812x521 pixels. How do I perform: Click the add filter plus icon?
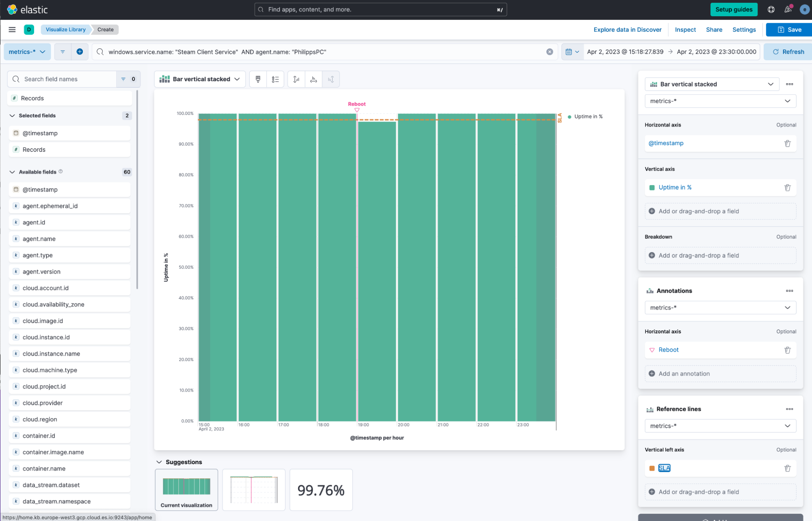[x=80, y=52]
